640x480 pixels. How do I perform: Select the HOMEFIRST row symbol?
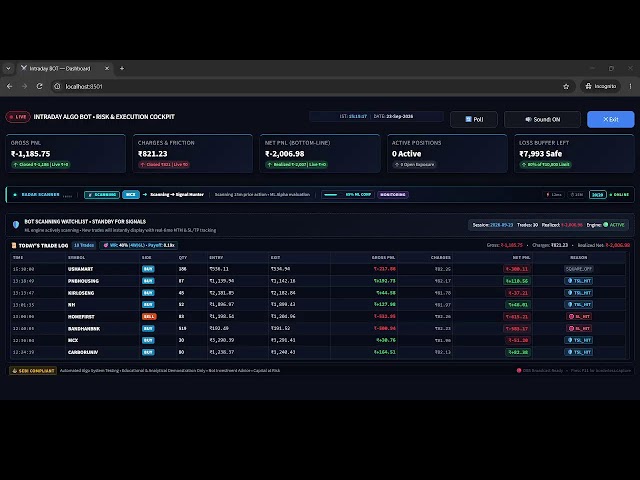pos(81,316)
